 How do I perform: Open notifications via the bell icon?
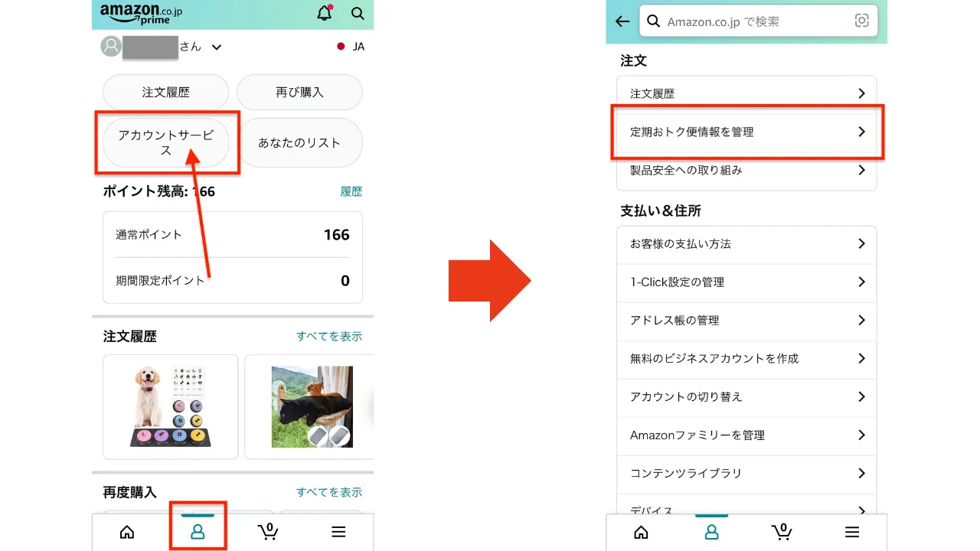(324, 14)
